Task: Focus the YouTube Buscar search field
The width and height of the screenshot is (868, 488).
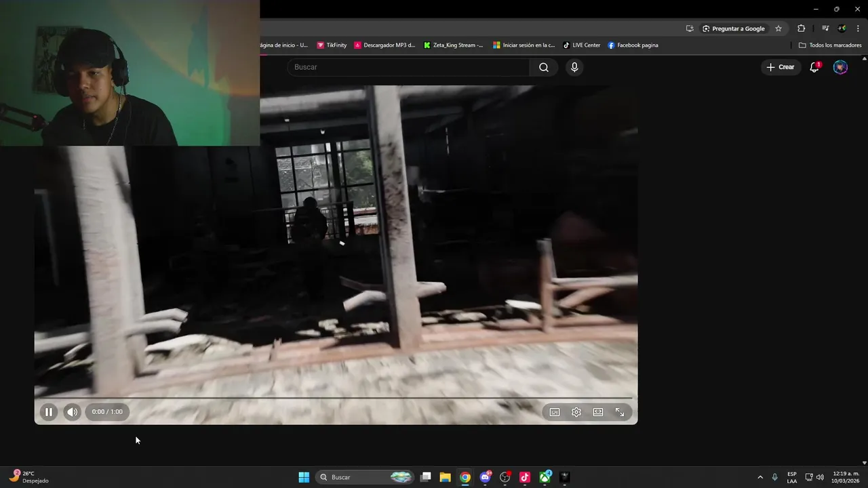Action: (409, 67)
